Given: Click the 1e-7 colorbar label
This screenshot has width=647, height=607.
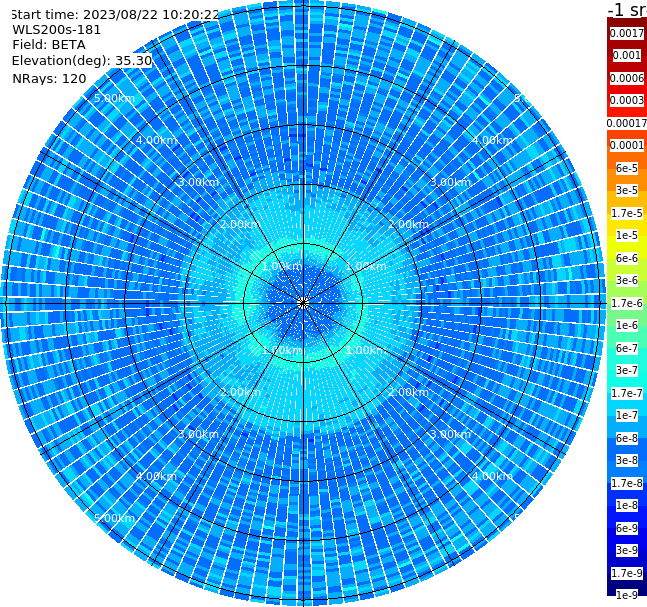Looking at the screenshot, I should (627, 415).
